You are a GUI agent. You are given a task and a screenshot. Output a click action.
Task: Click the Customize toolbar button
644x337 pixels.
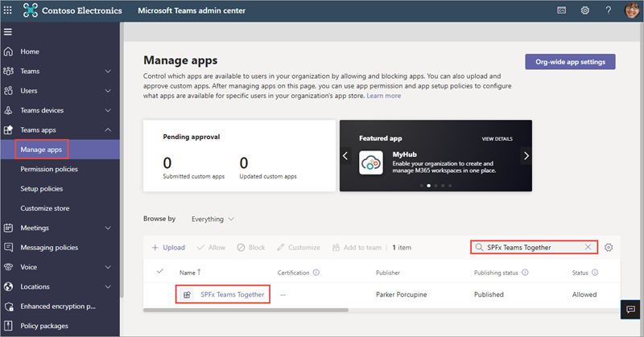click(299, 248)
